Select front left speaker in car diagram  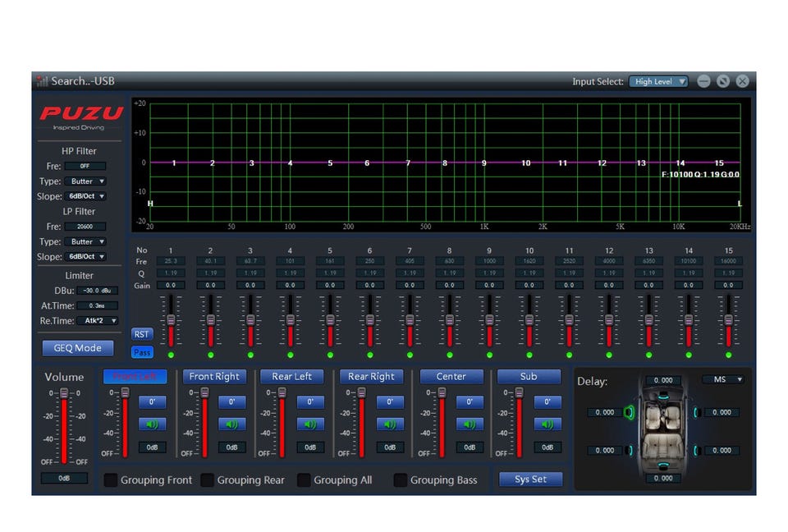pos(630,412)
